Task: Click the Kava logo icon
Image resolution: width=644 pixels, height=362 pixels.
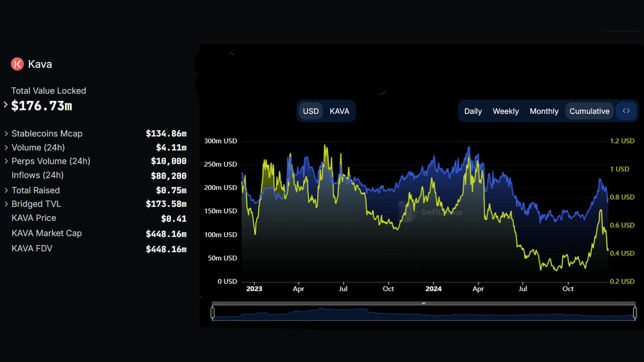Action: 17,64
